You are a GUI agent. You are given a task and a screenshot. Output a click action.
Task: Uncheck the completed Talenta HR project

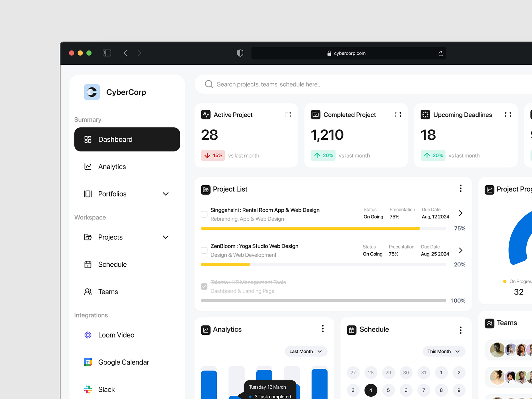pos(204,286)
